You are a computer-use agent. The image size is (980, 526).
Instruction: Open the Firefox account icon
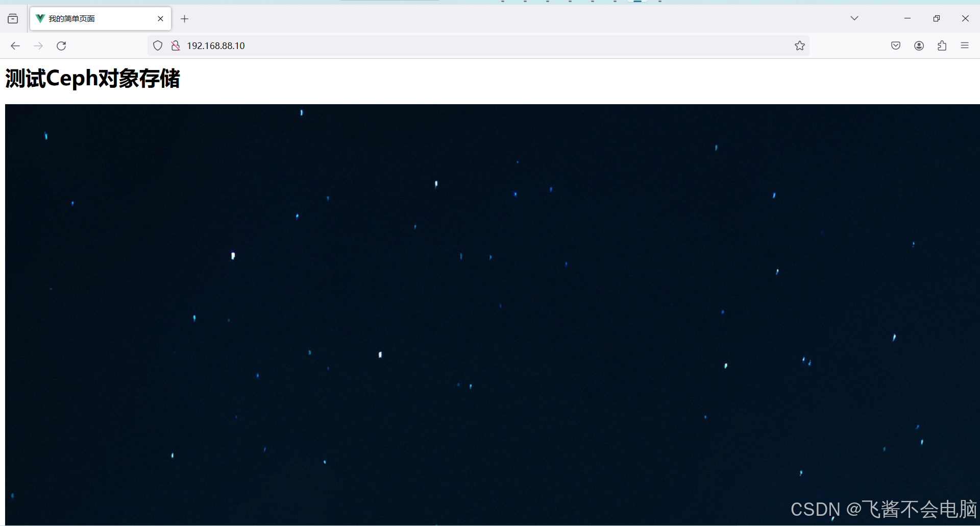[919, 46]
